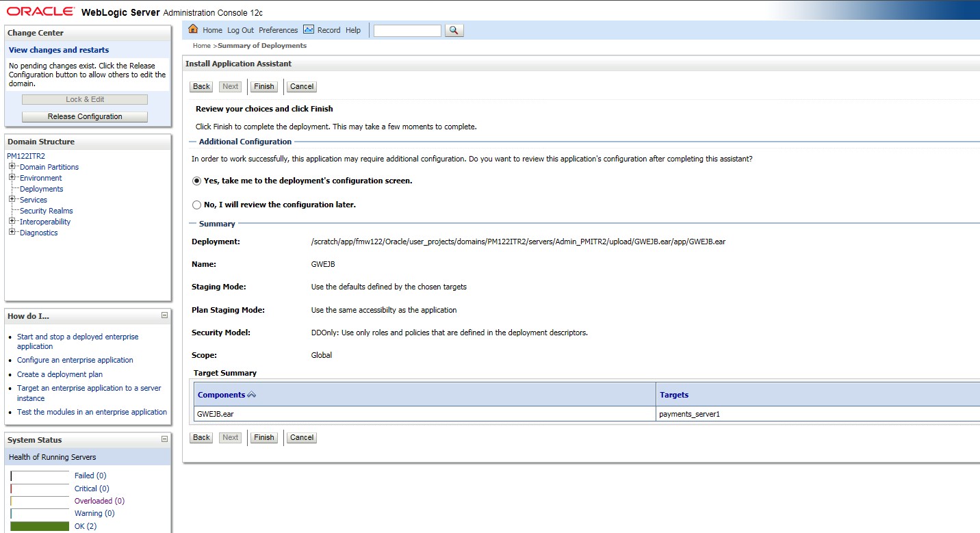
Task: Click the Cancel button above the review heading
Action: click(302, 86)
